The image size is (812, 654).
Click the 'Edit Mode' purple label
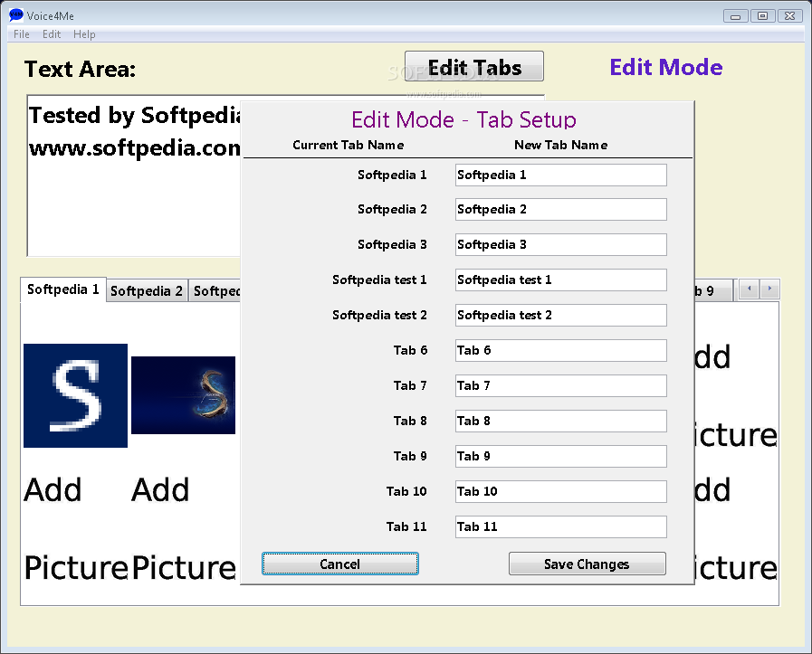pyautogui.click(x=666, y=67)
